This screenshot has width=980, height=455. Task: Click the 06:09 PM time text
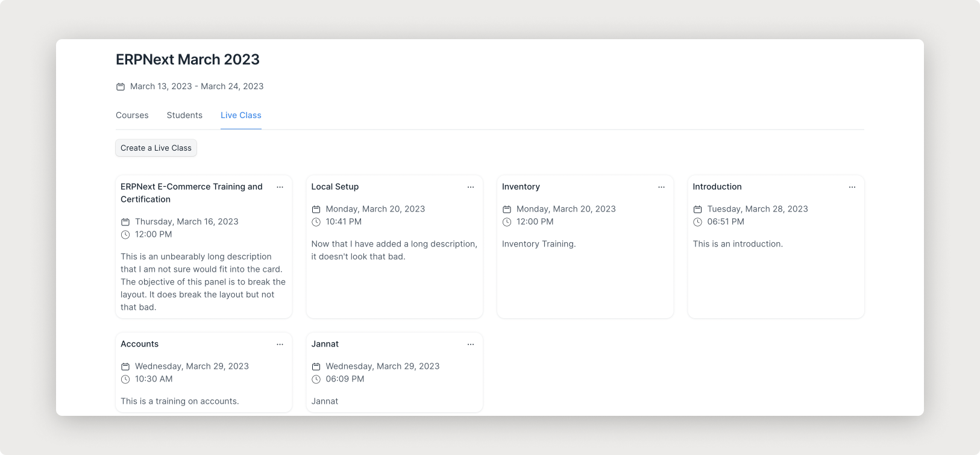tap(345, 379)
